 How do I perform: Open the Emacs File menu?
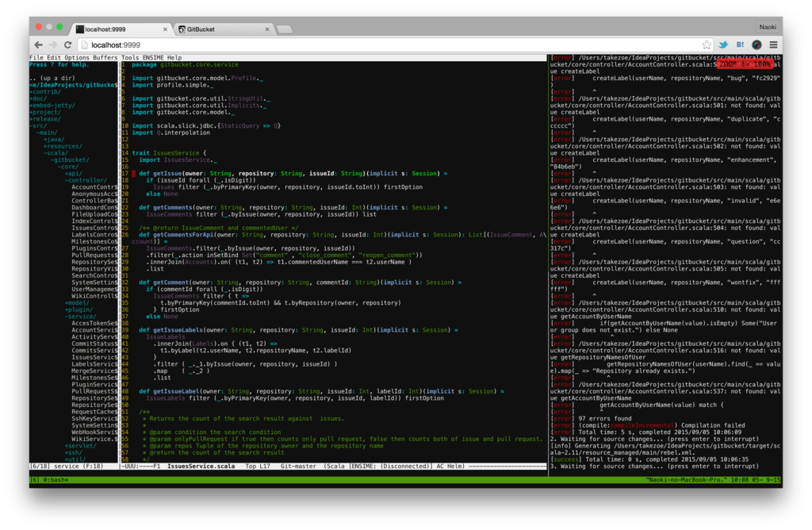[36, 57]
